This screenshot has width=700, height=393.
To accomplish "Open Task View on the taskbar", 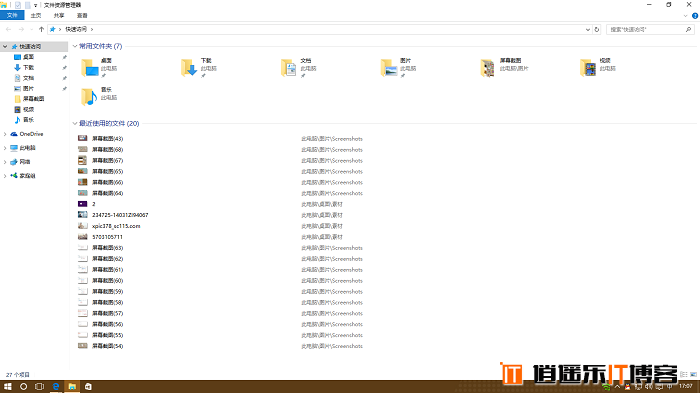I will [x=39, y=386].
